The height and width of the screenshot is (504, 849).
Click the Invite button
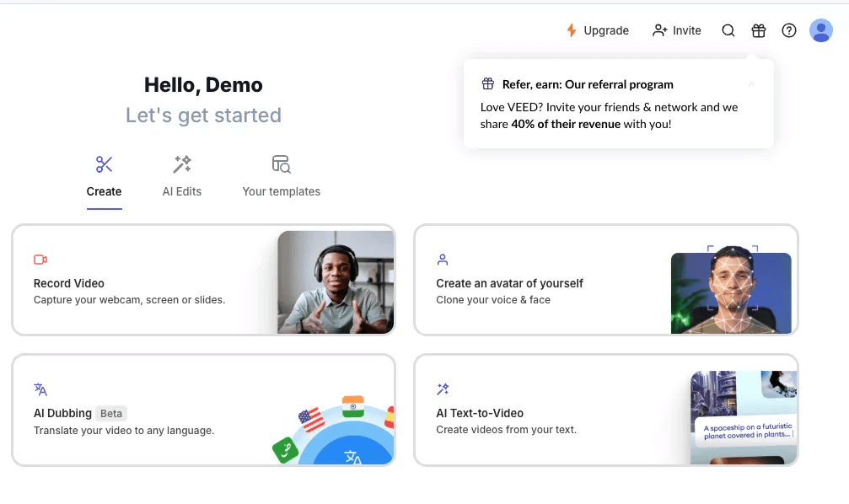tap(677, 30)
